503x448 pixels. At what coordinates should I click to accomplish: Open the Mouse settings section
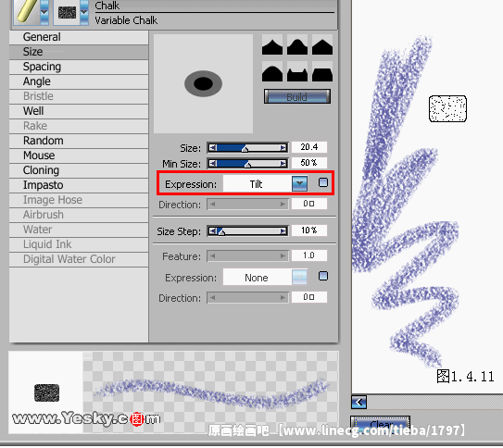79,156
